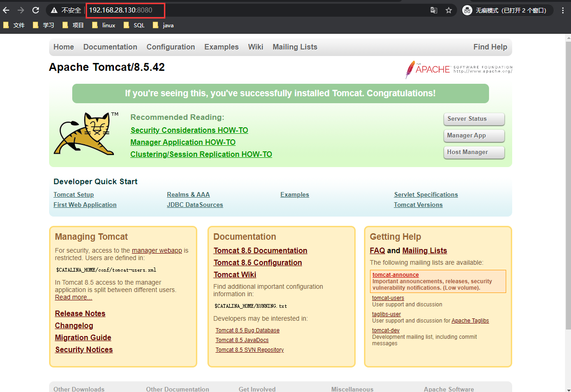This screenshot has height=392, width=571.
Task: Open the Tomcat Setup link
Action: tap(74, 195)
